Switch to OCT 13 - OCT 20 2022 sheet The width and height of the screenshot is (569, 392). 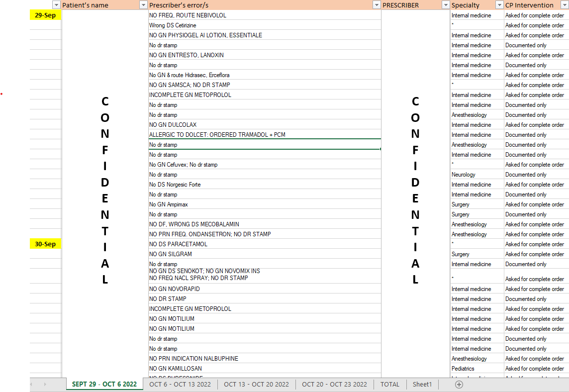[x=256, y=385]
